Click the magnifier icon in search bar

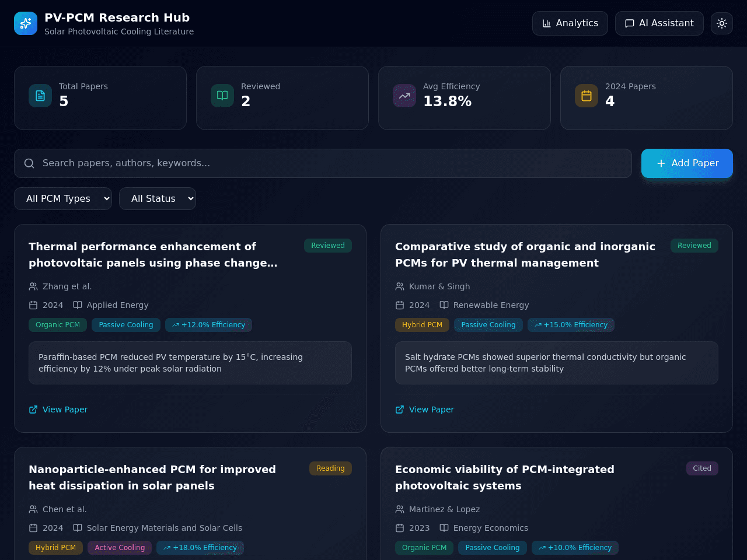(x=29, y=163)
